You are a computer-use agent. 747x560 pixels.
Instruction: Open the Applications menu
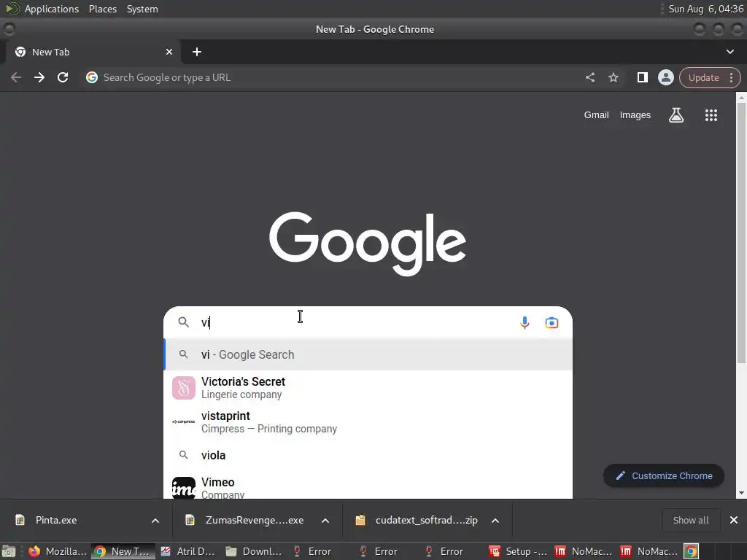[52, 9]
